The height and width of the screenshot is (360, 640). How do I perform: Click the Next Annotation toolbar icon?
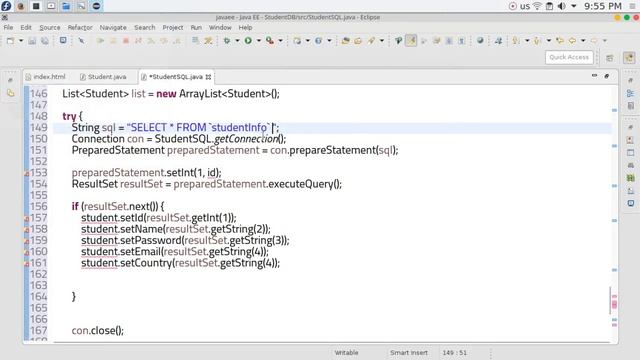pyautogui.click(x=516, y=40)
